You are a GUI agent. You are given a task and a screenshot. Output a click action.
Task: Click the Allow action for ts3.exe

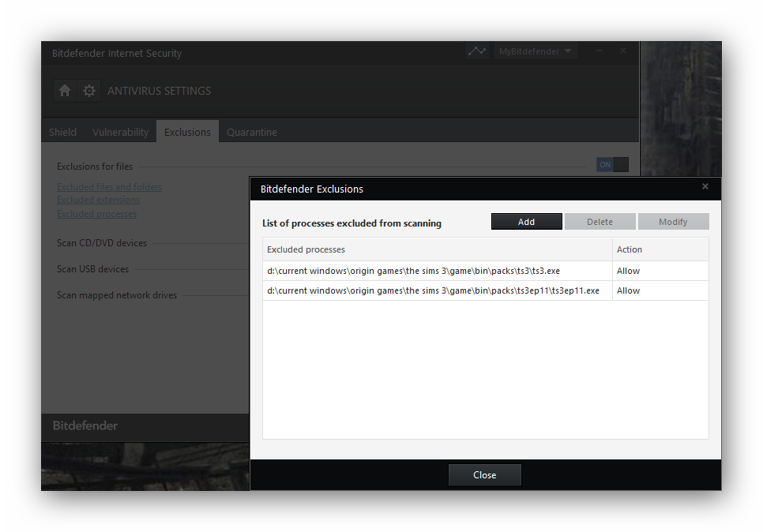click(628, 271)
